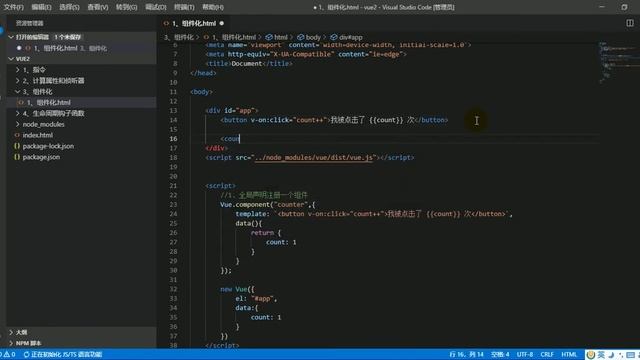The height and width of the screenshot is (360, 640).
Task: Switch to the 1、组件化.html editor tab
Action: [193, 24]
